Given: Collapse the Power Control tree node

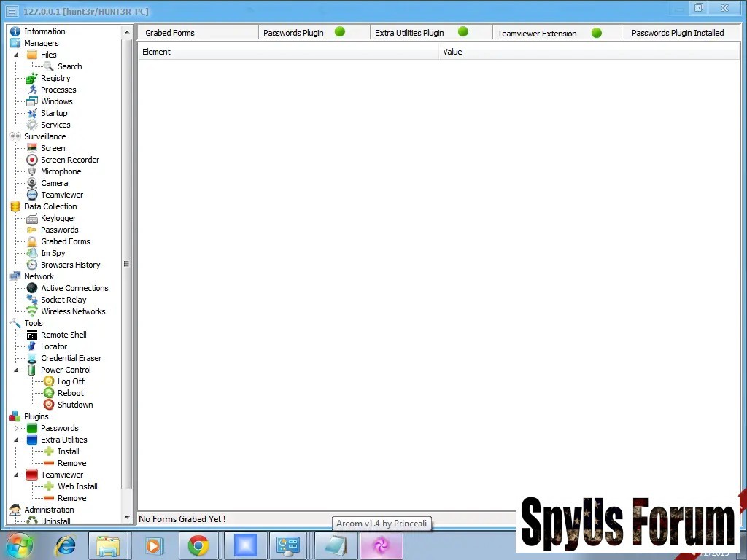Looking at the screenshot, I should point(16,370).
